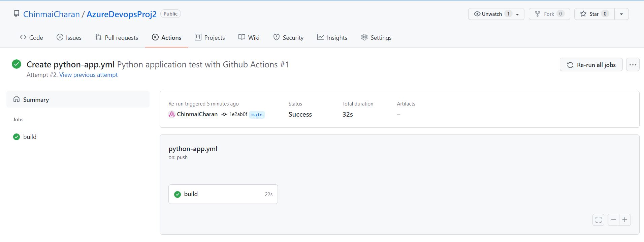The image size is (644, 242).
Task: Open the AzureDevopsProj2 repository link
Action: tap(122, 14)
